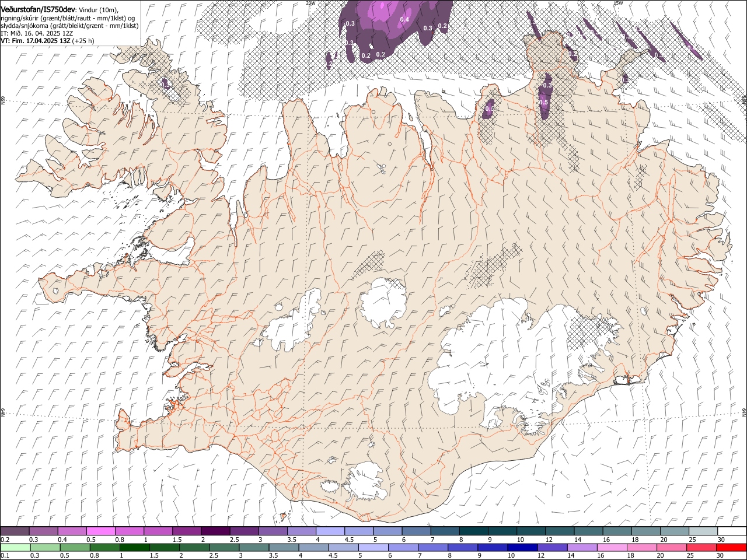Select white upper legend swatch after 30
Viewport: 747px width, 560px height.
(732, 531)
